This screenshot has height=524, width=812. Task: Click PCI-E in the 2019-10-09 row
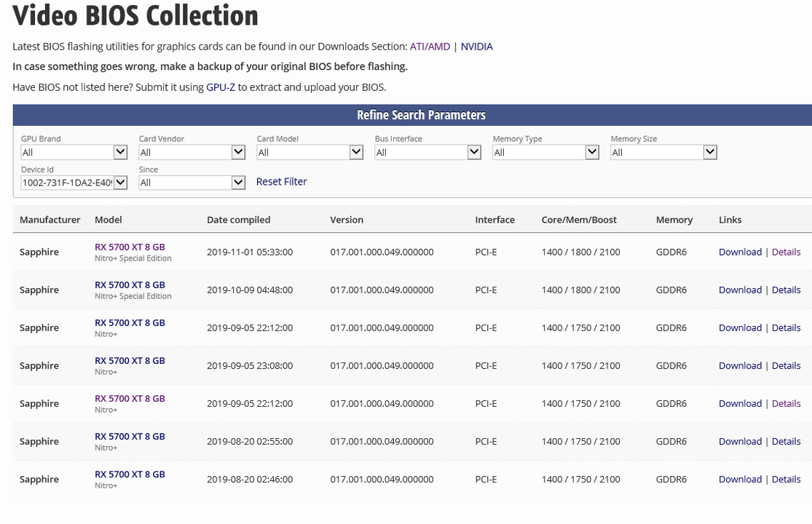click(x=486, y=290)
